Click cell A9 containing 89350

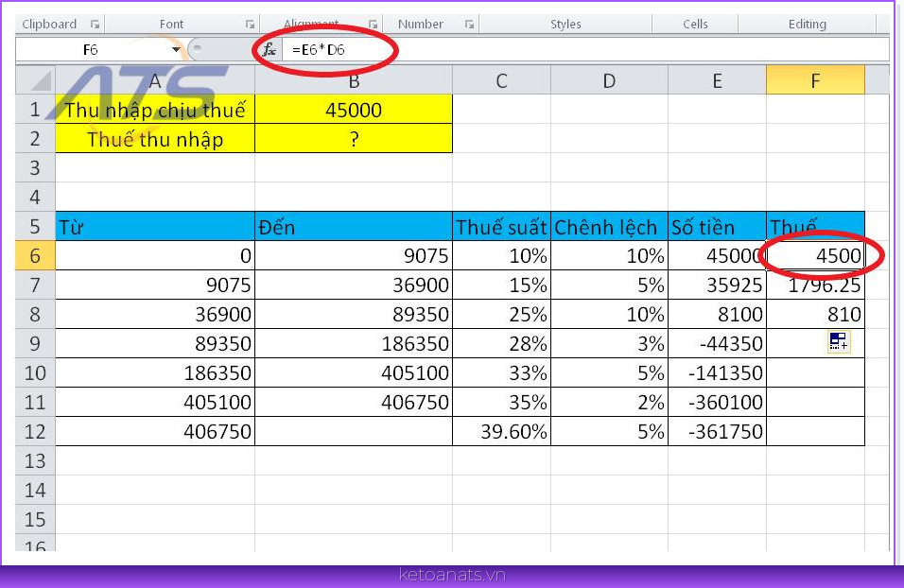pyautogui.click(x=155, y=343)
